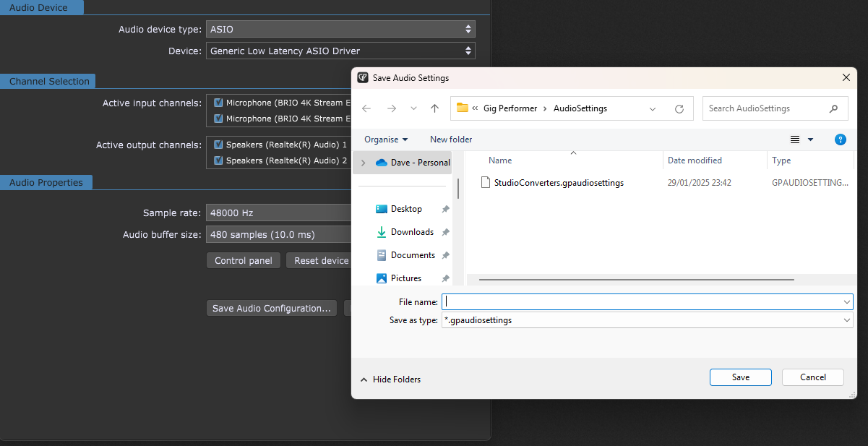
Task: Toggle second Microphone BRIO input channel checkbox
Action: click(218, 119)
